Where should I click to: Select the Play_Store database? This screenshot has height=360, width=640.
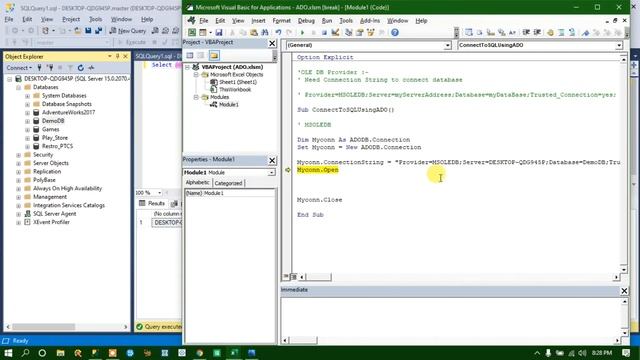click(55, 138)
